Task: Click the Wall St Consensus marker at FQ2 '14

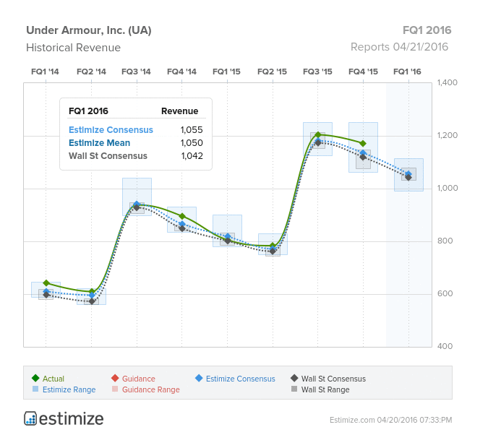Action: 92,301
